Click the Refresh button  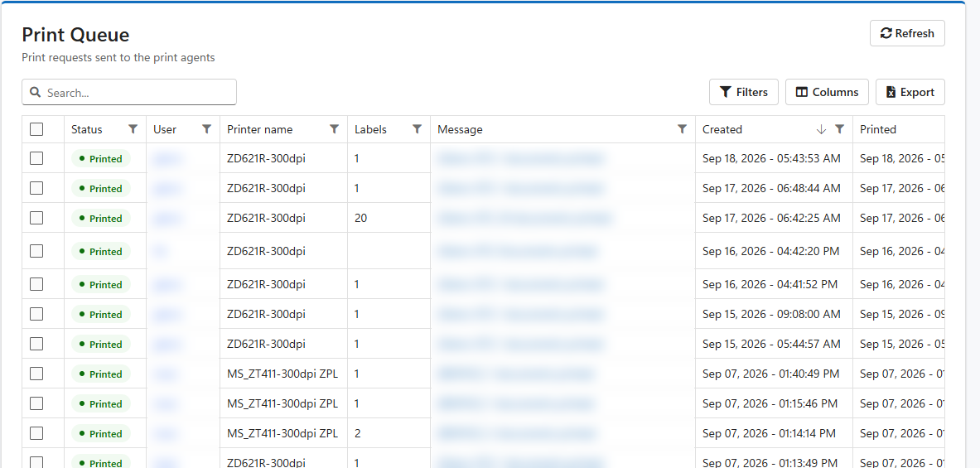click(907, 33)
